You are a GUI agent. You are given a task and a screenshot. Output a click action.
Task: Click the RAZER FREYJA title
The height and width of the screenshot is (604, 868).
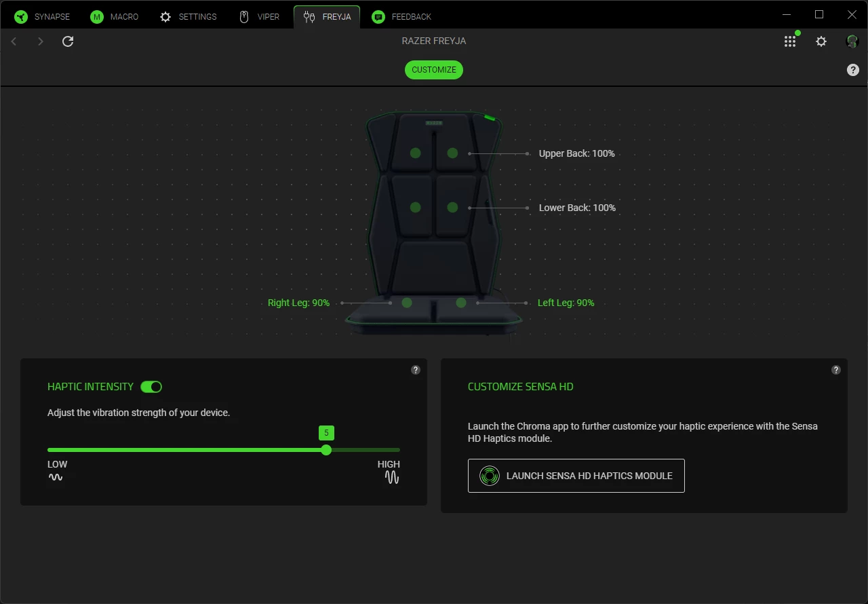[x=434, y=41]
